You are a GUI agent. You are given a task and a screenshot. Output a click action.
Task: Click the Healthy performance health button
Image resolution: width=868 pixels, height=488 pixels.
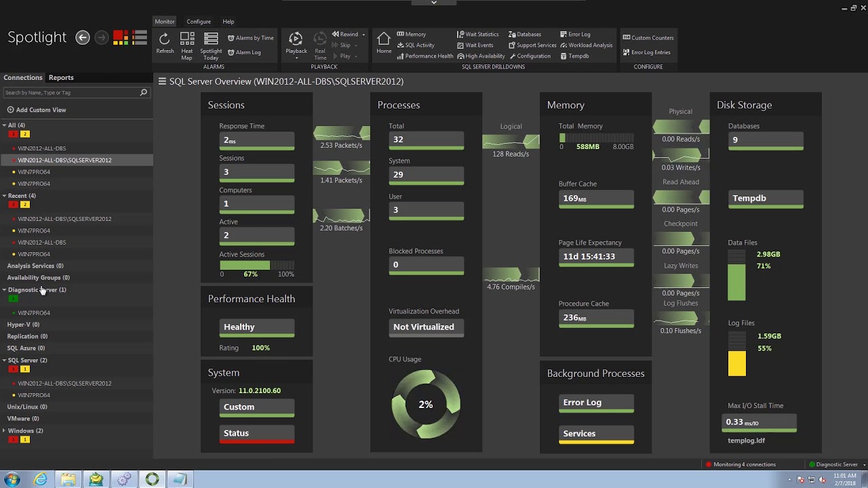[x=257, y=327]
